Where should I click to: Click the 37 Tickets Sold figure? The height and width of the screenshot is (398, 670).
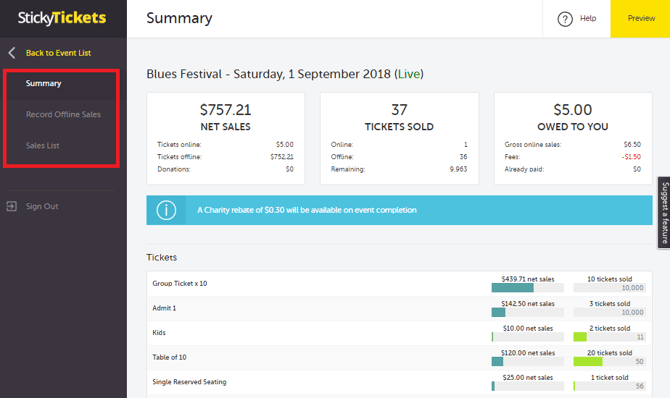pyautogui.click(x=399, y=110)
